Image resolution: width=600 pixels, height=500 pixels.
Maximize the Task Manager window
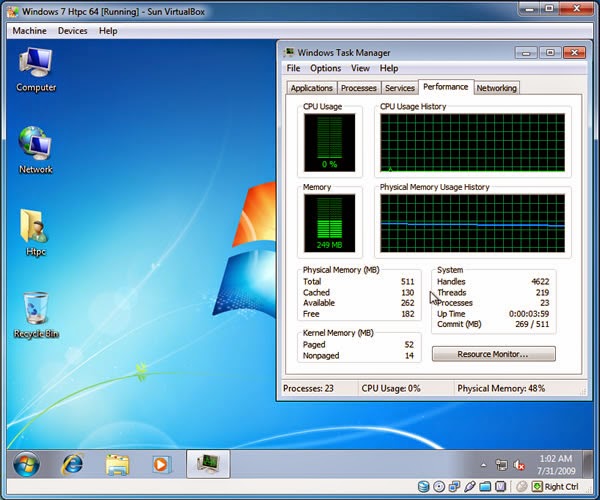click(x=550, y=53)
